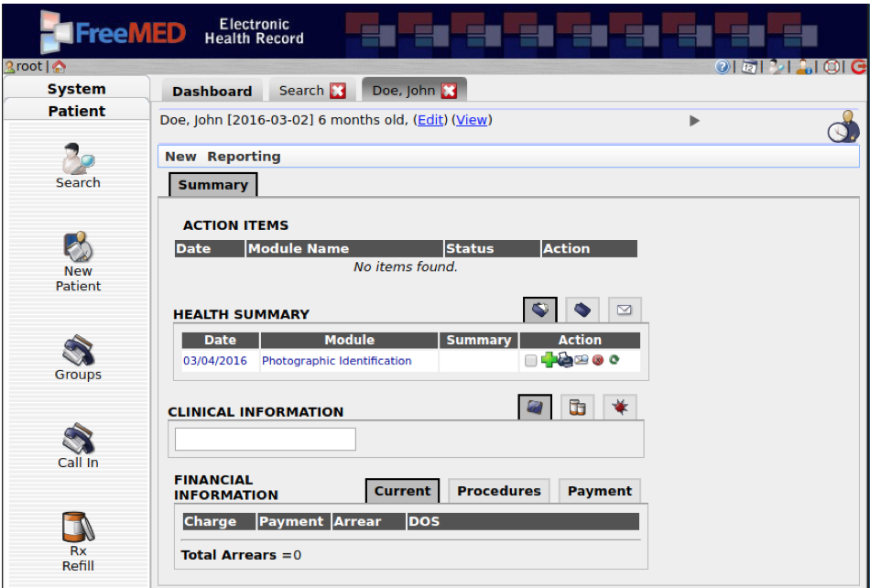The width and height of the screenshot is (870, 588).
Task: Select the Procedures financial tab
Action: click(x=498, y=491)
